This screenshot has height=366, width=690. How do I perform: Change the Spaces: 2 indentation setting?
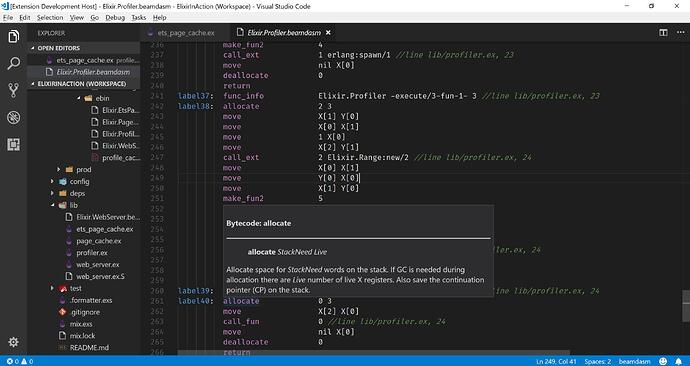point(598,362)
